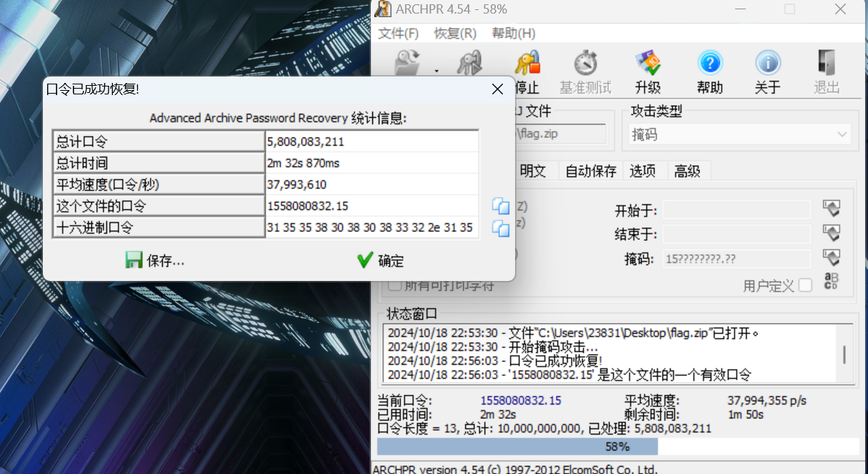
Task: Switch to the 明文 tab
Action: [x=533, y=171]
